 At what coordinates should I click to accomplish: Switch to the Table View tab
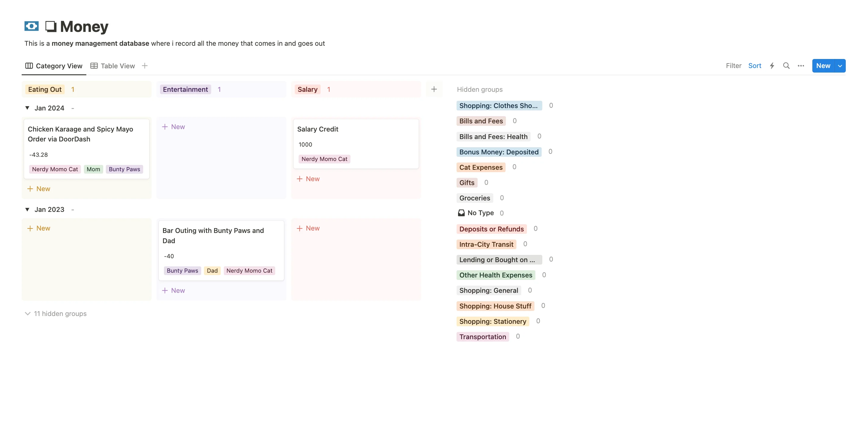[x=112, y=66]
